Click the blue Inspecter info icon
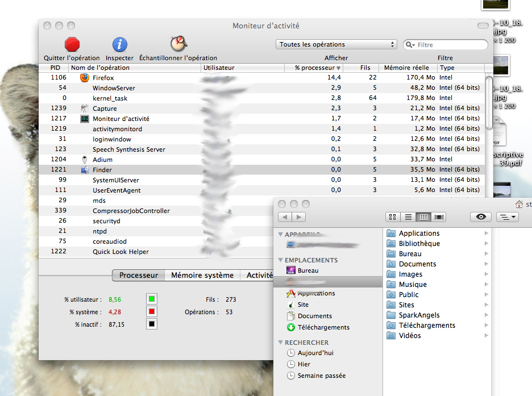The image size is (532, 396). (x=120, y=44)
